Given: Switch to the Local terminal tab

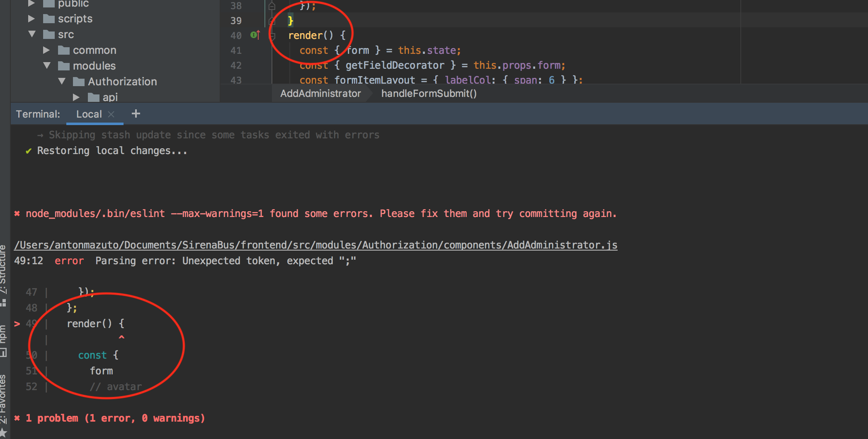Looking at the screenshot, I should [x=89, y=114].
